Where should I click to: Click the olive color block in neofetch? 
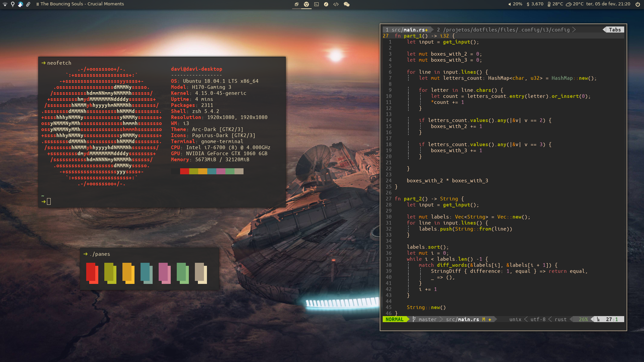pos(194,171)
